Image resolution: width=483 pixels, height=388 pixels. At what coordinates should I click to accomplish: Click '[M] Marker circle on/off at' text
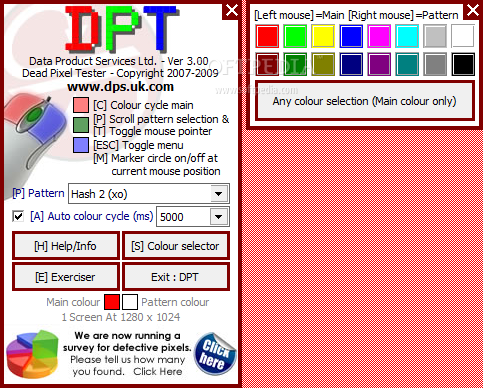tap(156, 158)
